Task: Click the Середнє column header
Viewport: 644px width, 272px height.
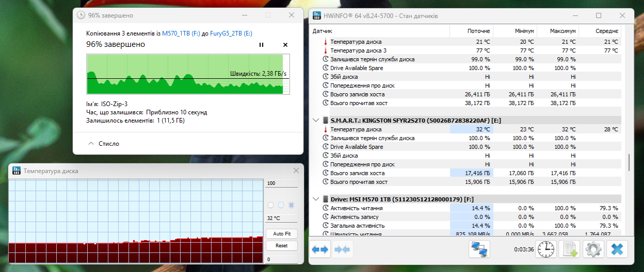Action: (x=600, y=31)
